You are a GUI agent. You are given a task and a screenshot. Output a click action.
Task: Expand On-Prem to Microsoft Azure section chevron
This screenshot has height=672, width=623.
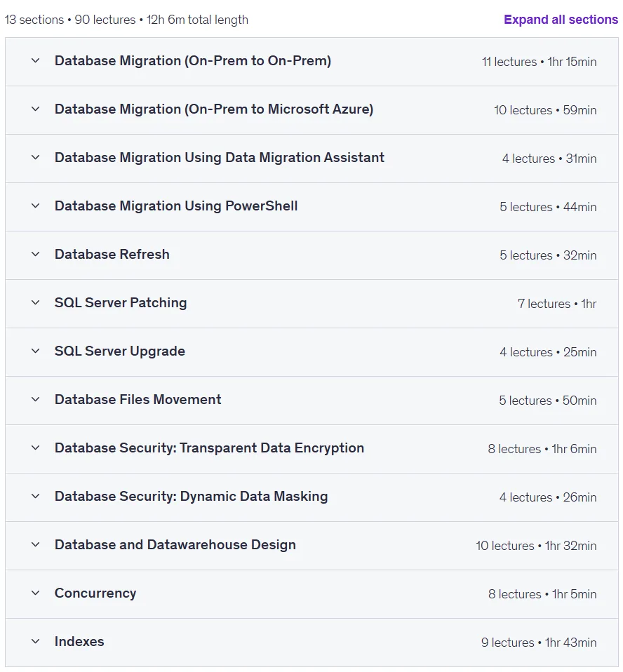click(36, 109)
